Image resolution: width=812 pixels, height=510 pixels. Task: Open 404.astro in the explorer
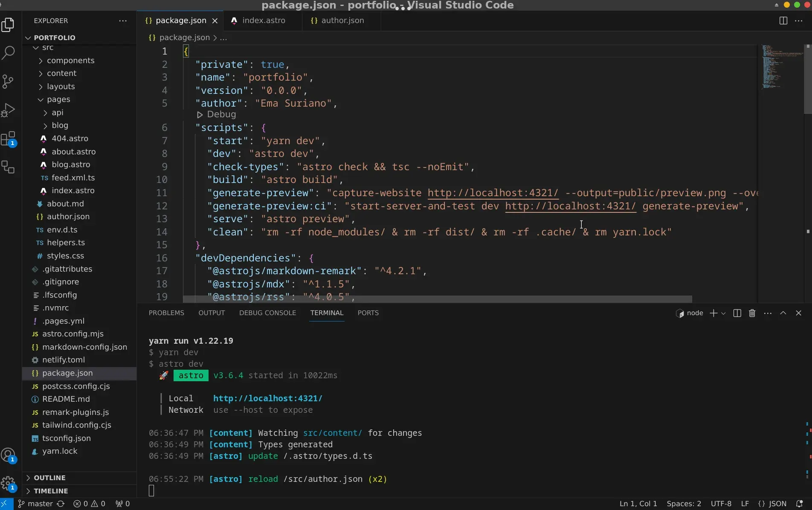coord(70,139)
